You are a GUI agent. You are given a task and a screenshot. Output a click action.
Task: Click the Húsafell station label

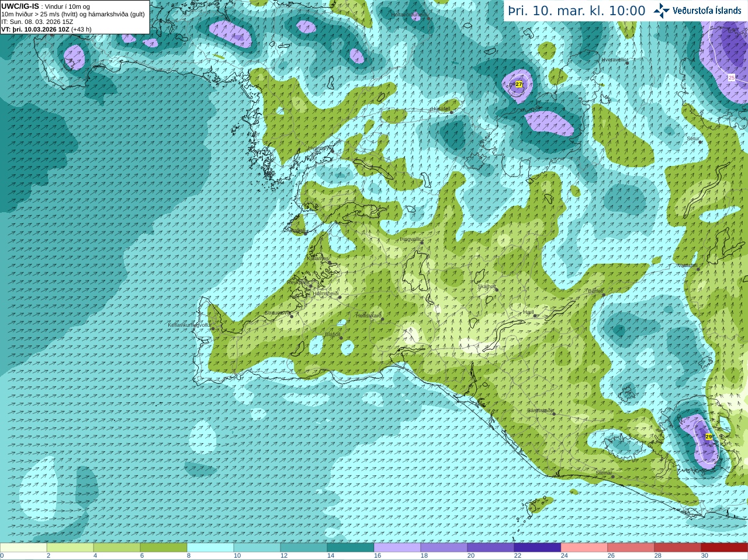[x=441, y=109]
